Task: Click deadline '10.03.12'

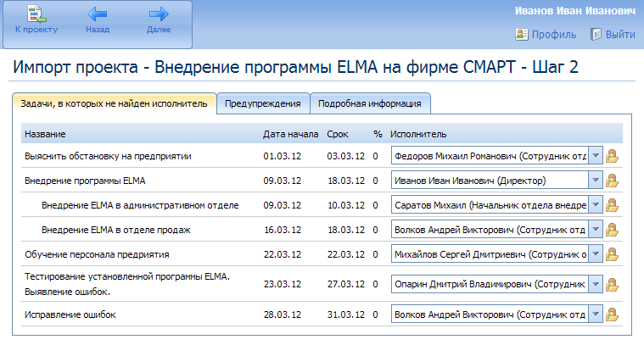Action: coord(346,205)
